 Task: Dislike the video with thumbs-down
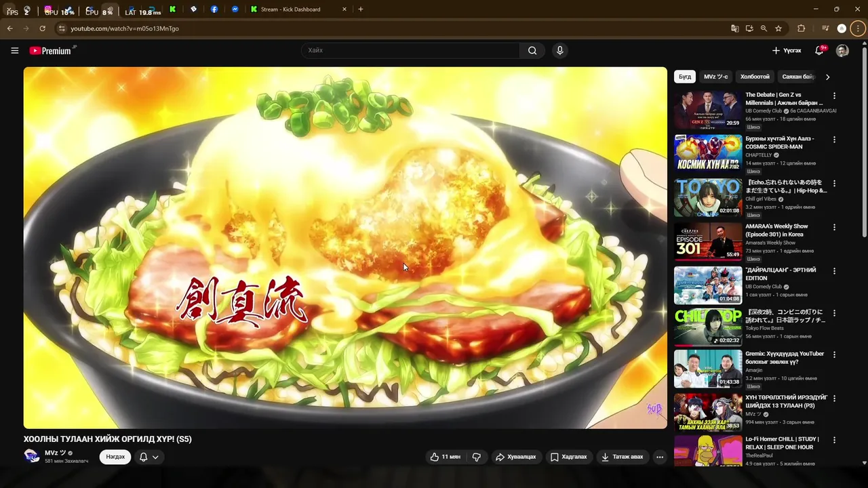[x=476, y=457]
